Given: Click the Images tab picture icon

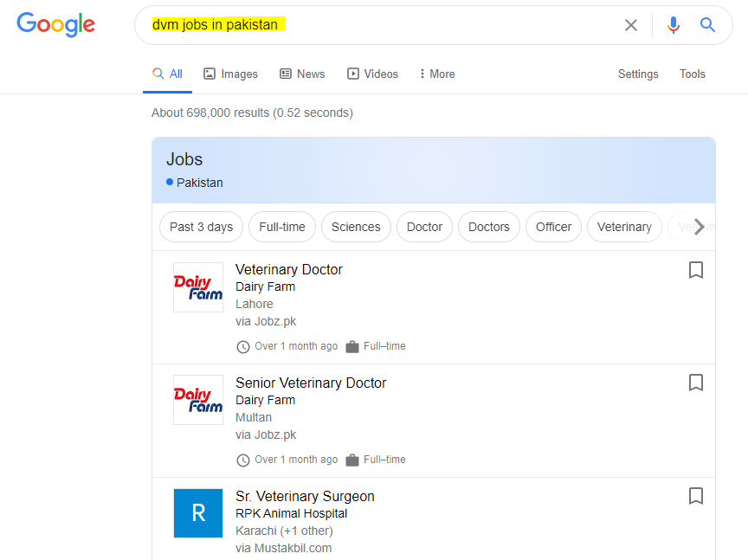Looking at the screenshot, I should 210,74.
